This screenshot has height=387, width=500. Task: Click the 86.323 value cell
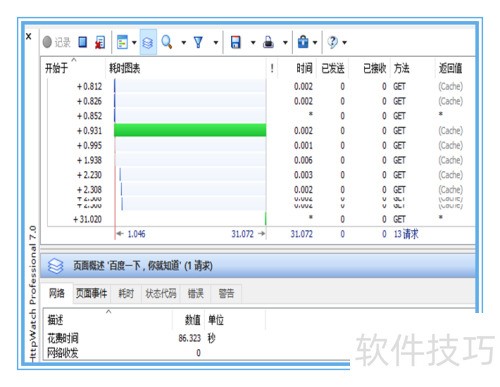pyautogui.click(x=190, y=338)
